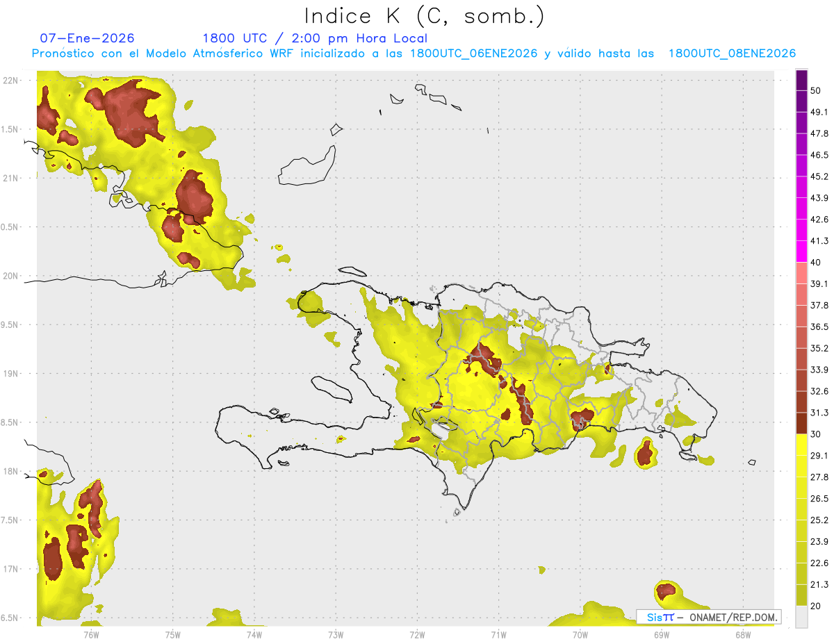The height and width of the screenshot is (644, 834).
Task: Click the color scale label "36.5"
Action: point(820,327)
